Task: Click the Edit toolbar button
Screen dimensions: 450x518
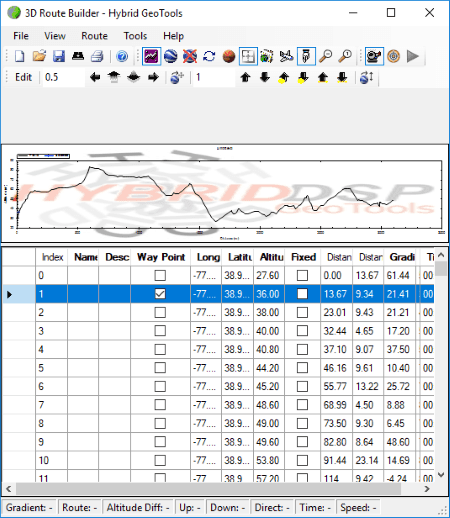Action: [23, 77]
